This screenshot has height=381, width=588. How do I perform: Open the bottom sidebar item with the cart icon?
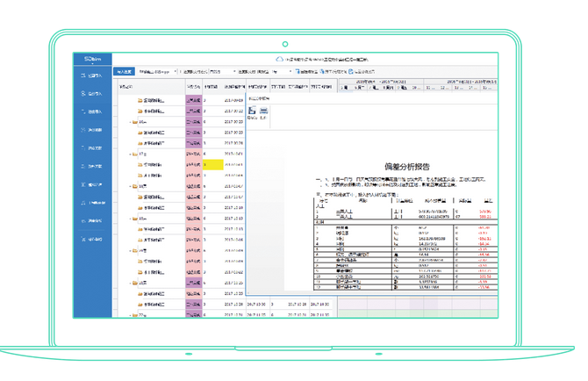click(91, 240)
